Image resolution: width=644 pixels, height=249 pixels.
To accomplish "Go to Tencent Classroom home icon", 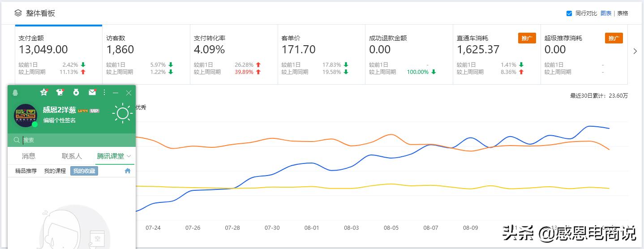I will 128,171.
